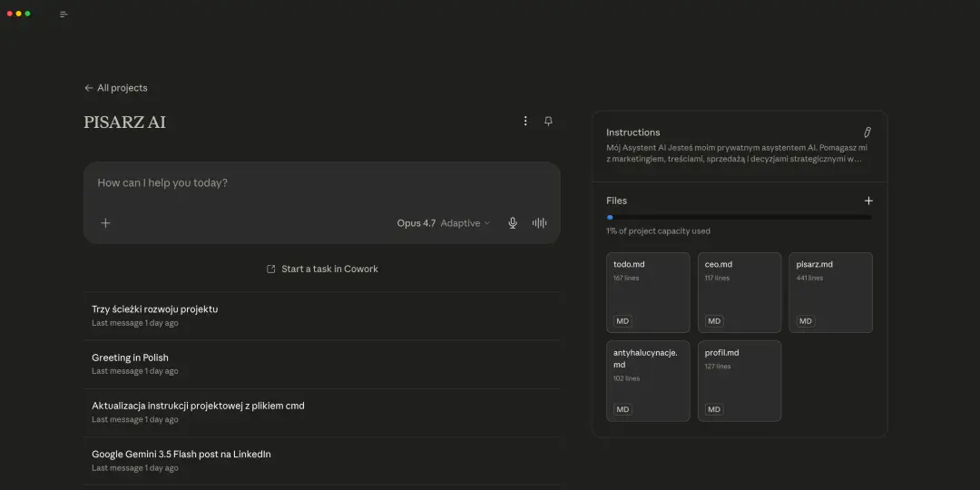Click the project capacity progress bar
Viewport: 980px width, 490px height.
739,217
